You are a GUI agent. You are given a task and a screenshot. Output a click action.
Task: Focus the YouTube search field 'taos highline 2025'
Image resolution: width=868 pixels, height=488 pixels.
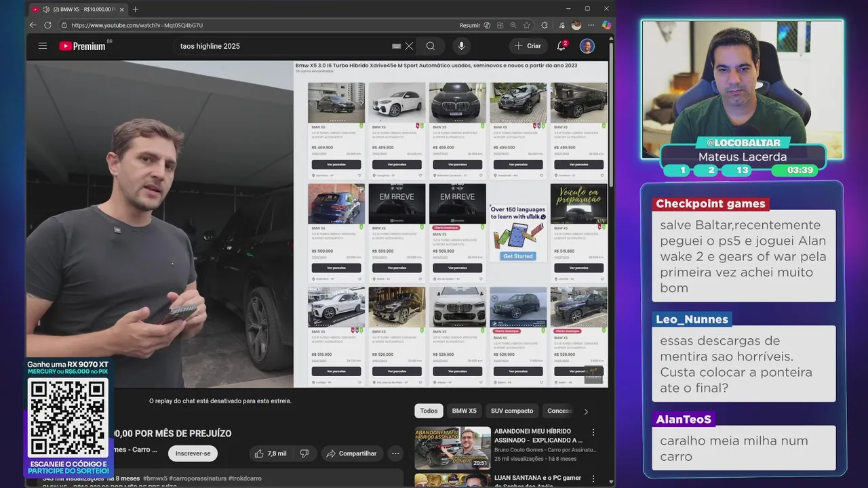coord(281,46)
